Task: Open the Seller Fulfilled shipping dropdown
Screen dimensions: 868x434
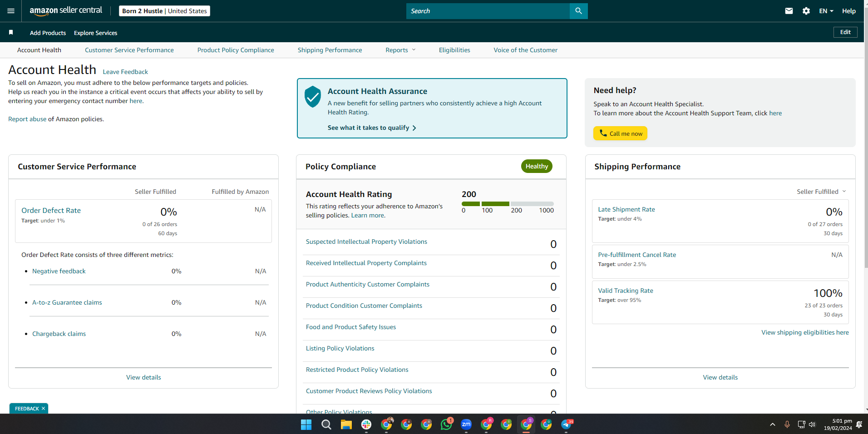Action: pyautogui.click(x=821, y=192)
